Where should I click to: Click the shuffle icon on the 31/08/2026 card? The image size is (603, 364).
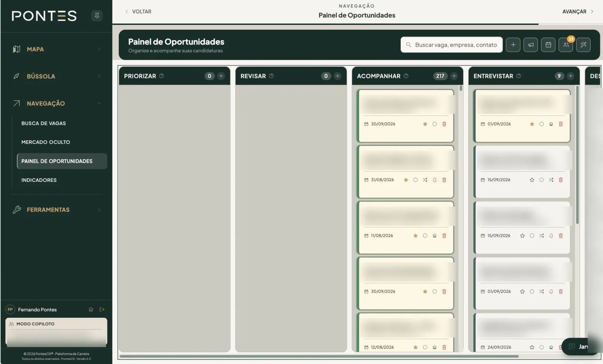(425, 180)
